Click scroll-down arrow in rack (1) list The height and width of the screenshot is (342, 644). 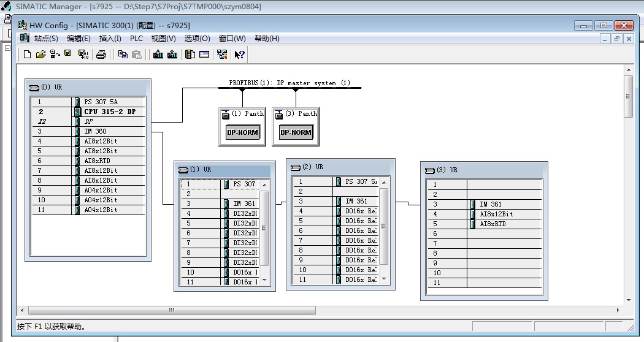[264, 280]
